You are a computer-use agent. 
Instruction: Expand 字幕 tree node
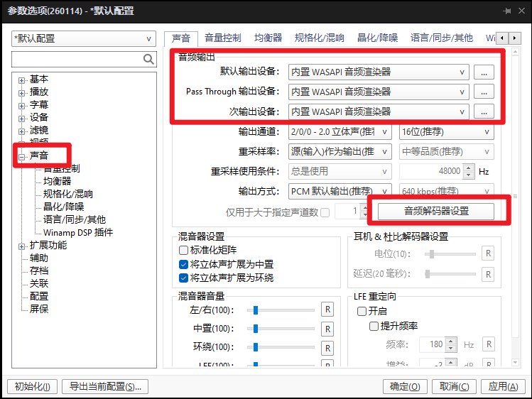coord(22,106)
